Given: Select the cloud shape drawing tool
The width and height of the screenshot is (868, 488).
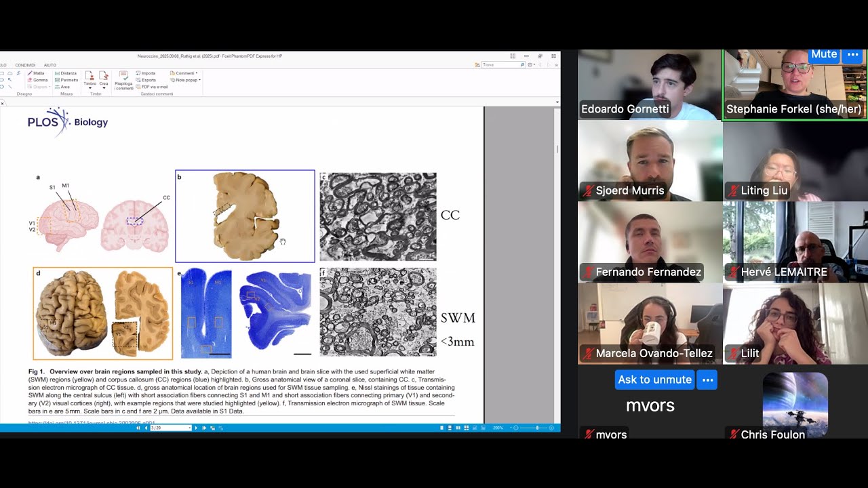Looking at the screenshot, I should [x=10, y=73].
